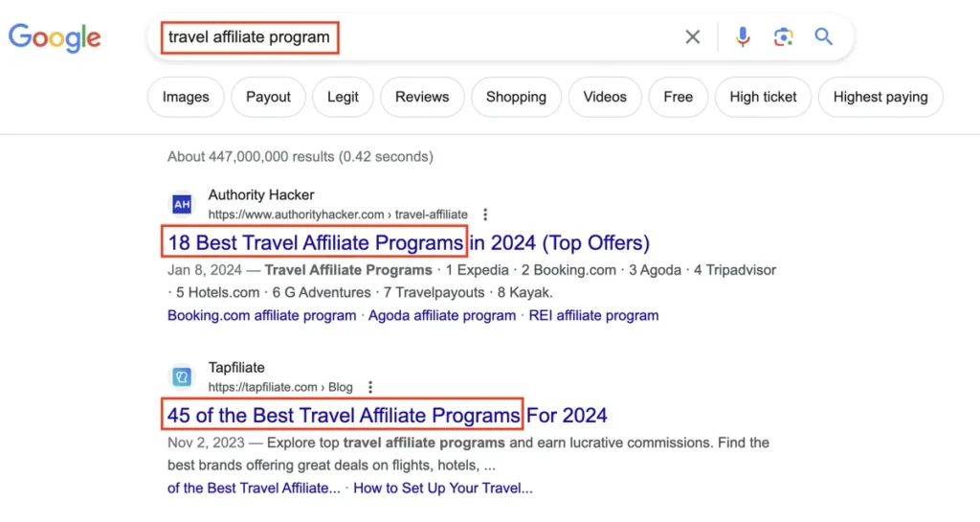Open three-dot menu for Tapfiliate result
The image size is (980, 522).
[x=370, y=387]
